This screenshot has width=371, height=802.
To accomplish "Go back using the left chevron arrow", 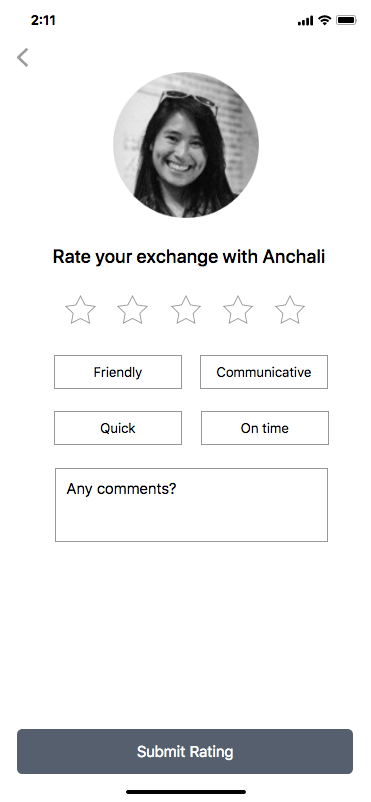I will click(23, 57).
